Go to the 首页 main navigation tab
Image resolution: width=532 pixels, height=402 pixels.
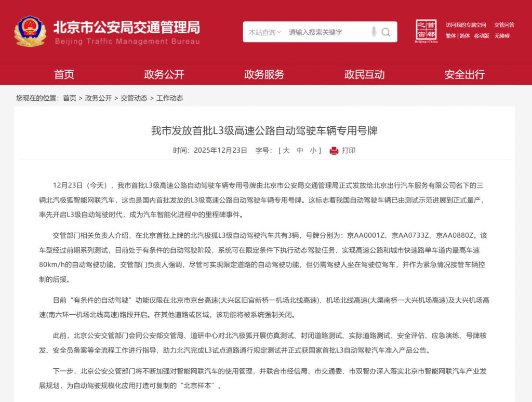click(x=64, y=74)
